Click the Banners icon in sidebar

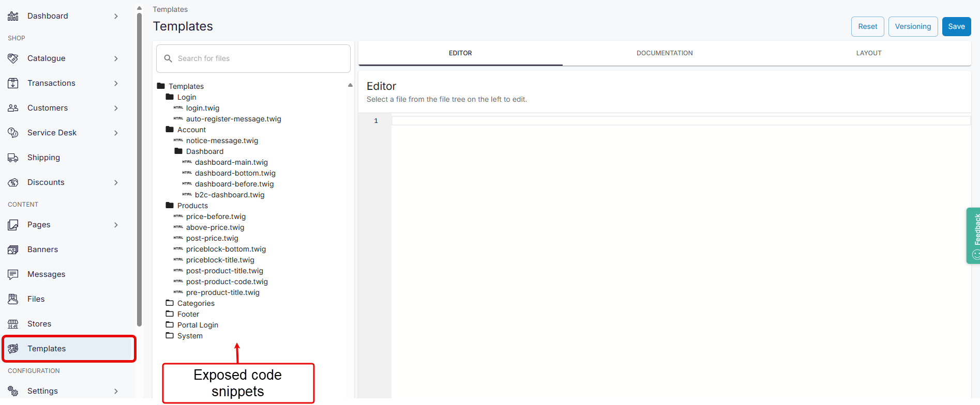tap(13, 250)
